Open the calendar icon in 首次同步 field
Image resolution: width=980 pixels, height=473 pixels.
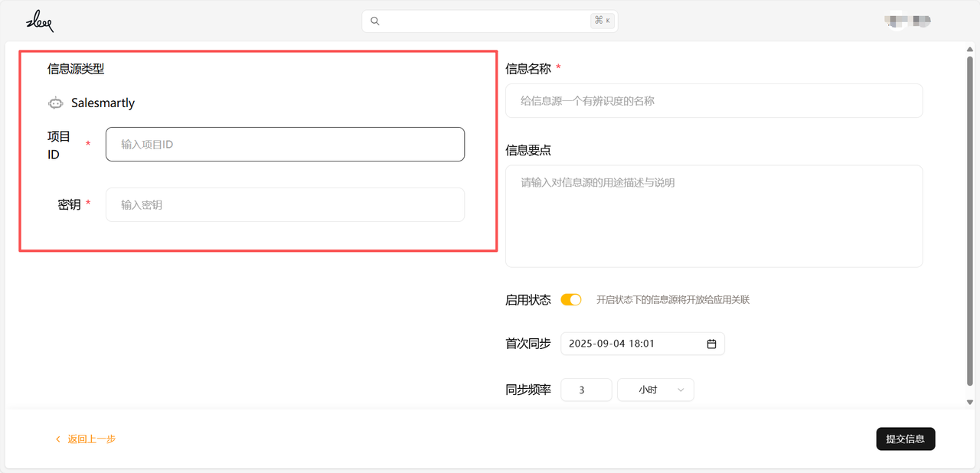[x=711, y=344]
